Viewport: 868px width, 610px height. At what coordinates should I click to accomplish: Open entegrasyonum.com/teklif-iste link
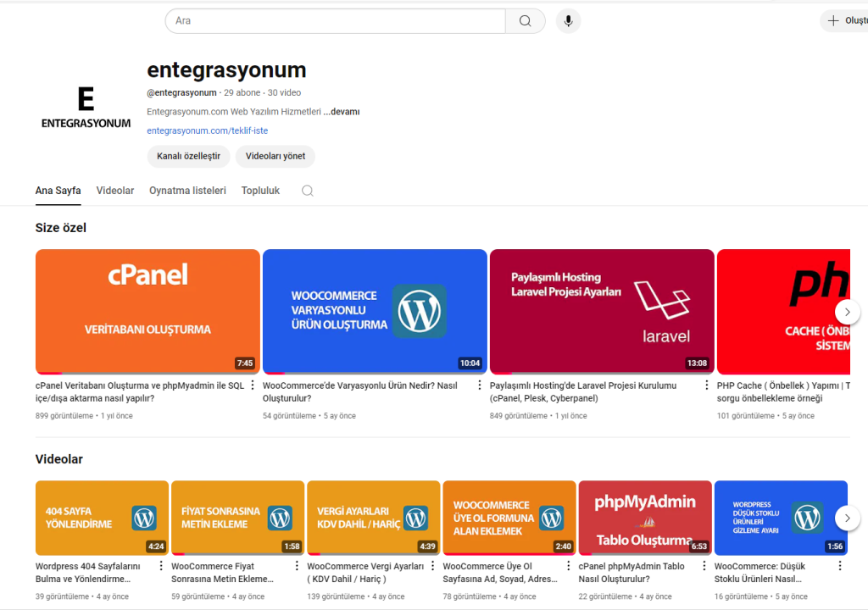pyautogui.click(x=208, y=130)
